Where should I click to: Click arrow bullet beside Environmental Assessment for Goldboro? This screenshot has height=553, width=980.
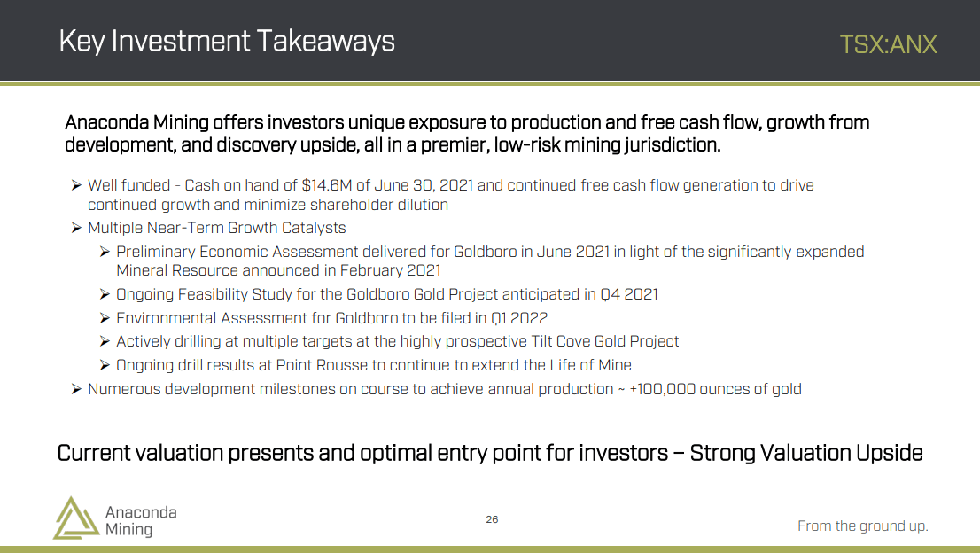[105, 317]
